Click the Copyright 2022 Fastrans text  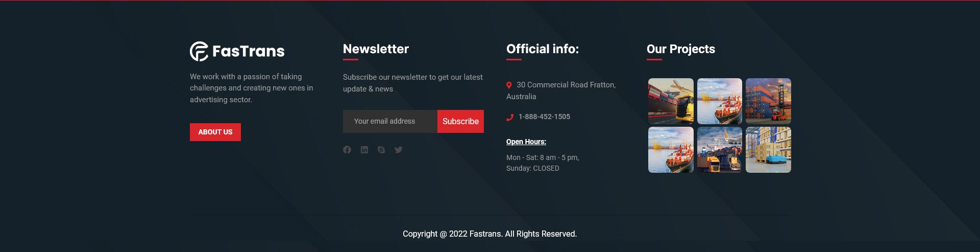(489, 234)
